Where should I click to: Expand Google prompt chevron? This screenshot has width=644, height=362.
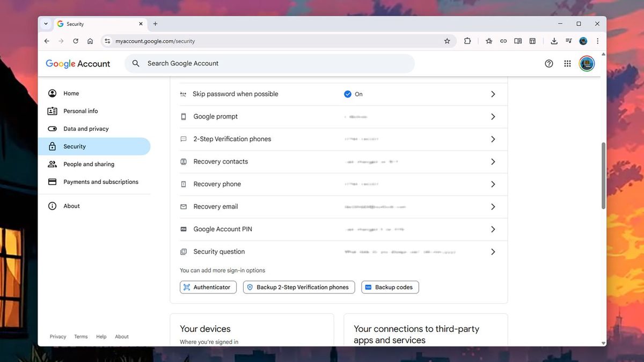click(x=493, y=116)
